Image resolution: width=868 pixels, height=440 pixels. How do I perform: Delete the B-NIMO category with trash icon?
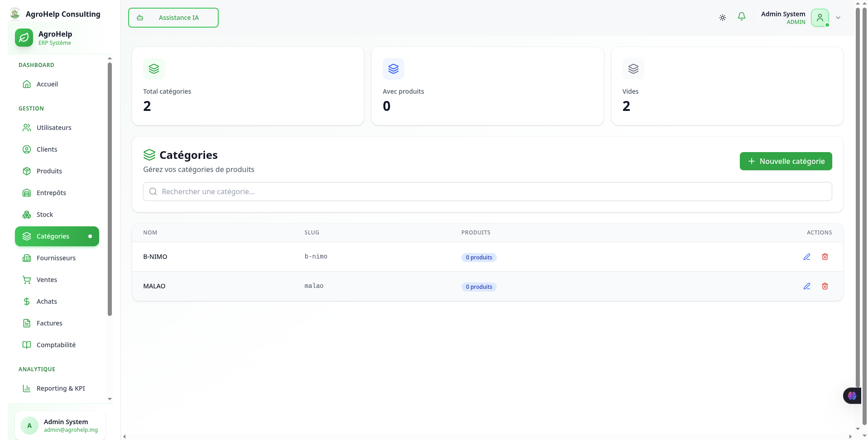point(825,257)
